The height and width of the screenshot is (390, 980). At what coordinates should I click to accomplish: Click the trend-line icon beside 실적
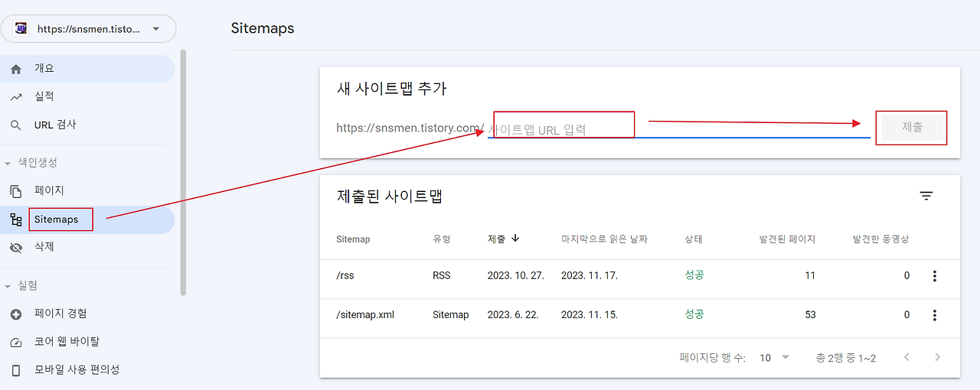16,97
